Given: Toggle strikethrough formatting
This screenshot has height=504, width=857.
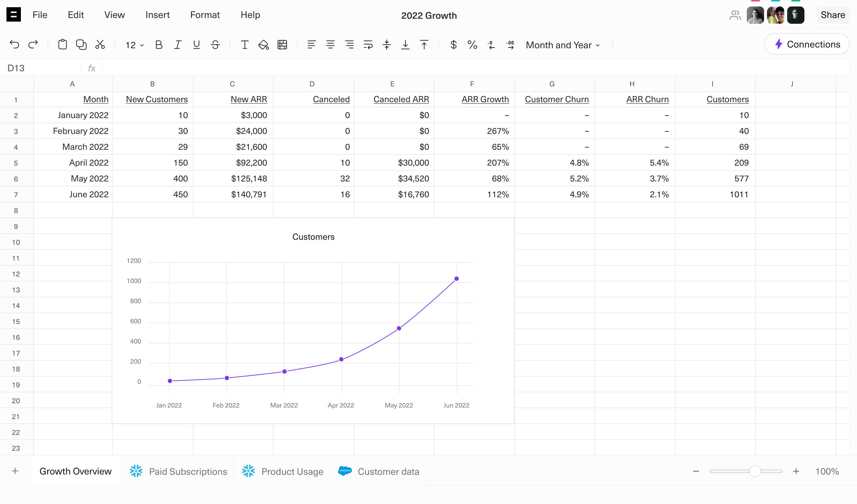Looking at the screenshot, I should point(215,45).
